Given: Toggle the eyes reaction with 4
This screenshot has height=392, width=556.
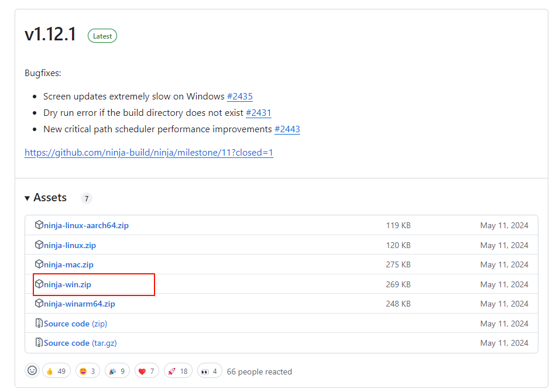Looking at the screenshot, I should click(210, 371).
